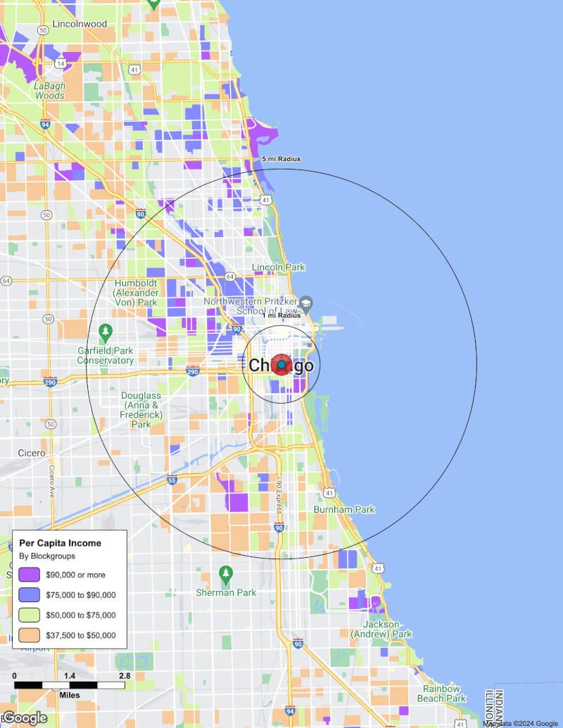This screenshot has width=563, height=728.
Task: Click the Garfield Park Conservatory tree icon
Action: point(106,331)
